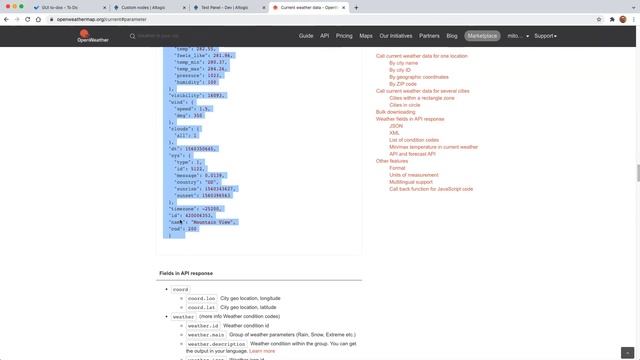Image resolution: width=640 pixels, height=360 pixels.
Task: Open Guide in the navigation bar
Action: pos(306,36)
